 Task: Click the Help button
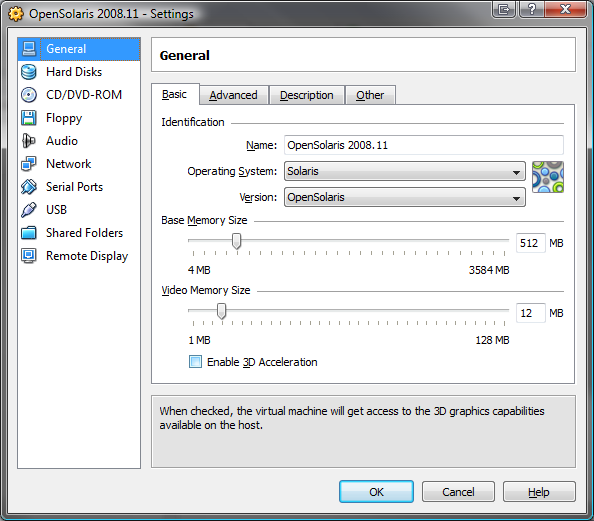[x=539, y=492]
